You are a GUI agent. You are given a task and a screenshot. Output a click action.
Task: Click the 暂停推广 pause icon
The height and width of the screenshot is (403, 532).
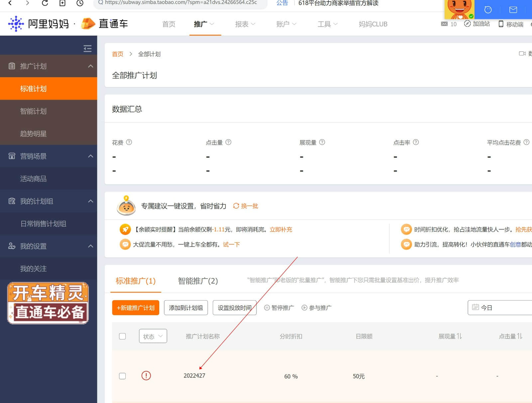tap(267, 308)
